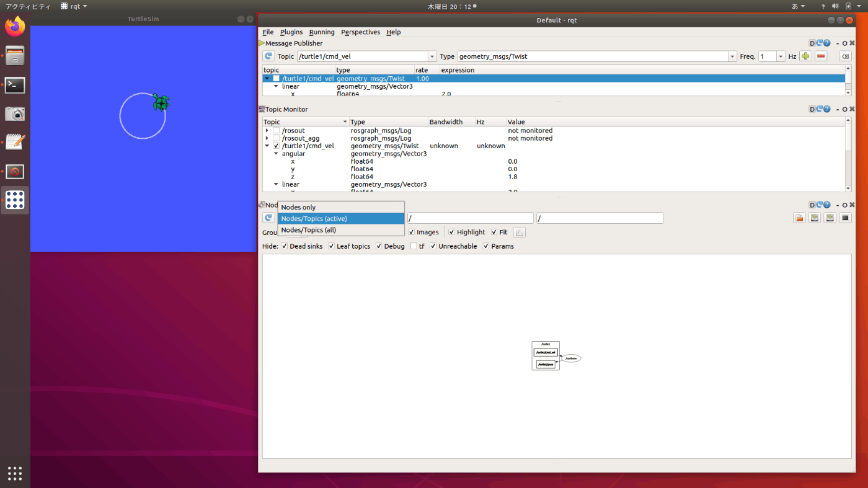868x488 pixels.
Task: Click the rqt icon in the dock
Action: [15, 200]
